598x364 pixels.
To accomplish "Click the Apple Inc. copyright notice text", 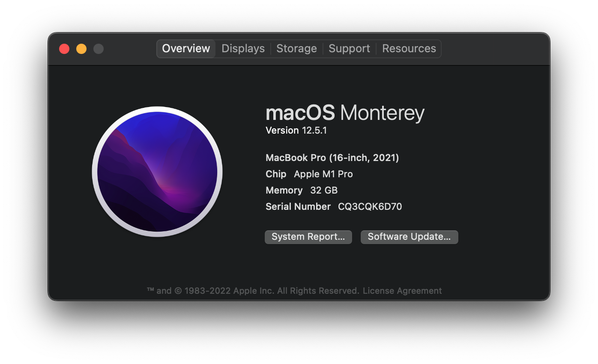I will [253, 291].
